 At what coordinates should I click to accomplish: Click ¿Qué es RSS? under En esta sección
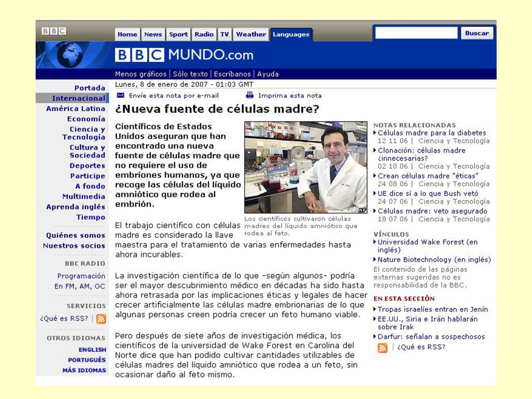click(x=421, y=347)
